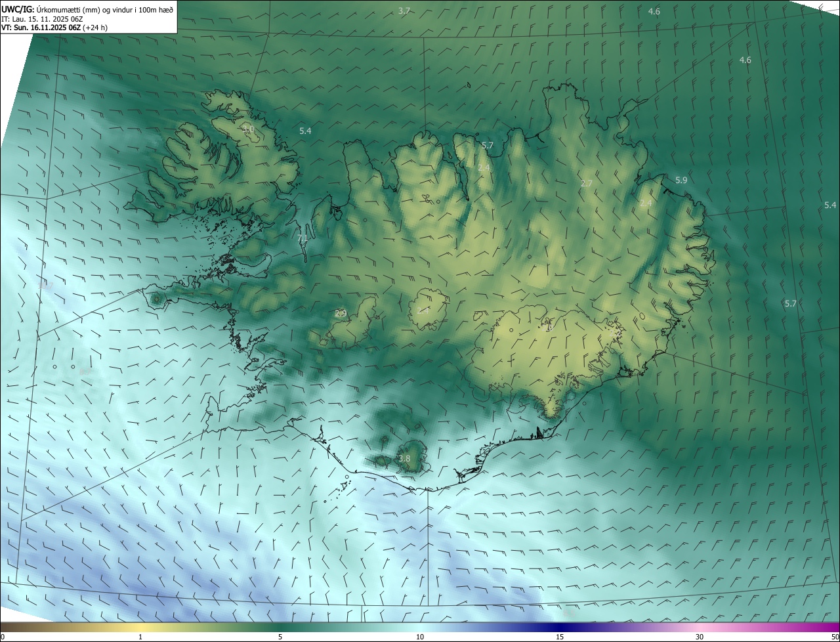Click the 5 tick on the color scale

click(280, 637)
